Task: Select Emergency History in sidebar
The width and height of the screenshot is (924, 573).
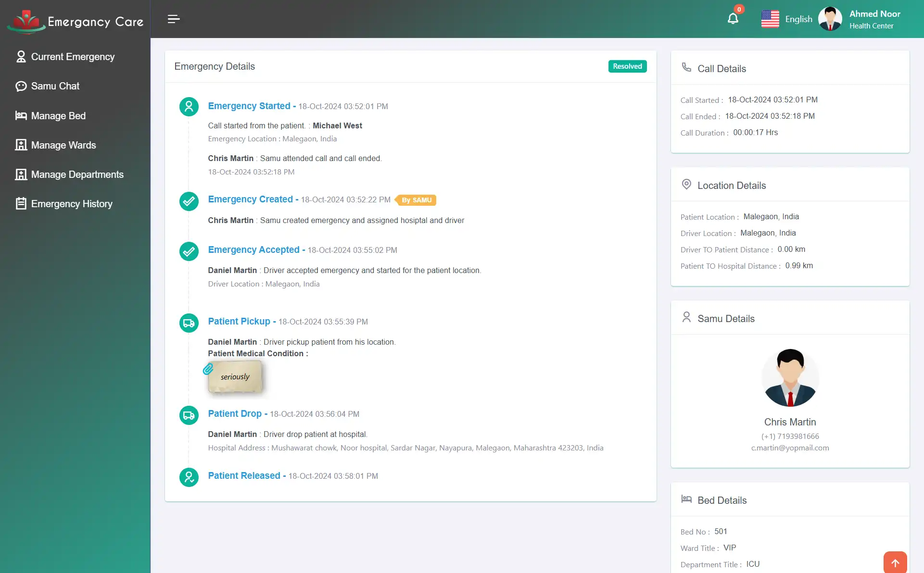Action: click(72, 204)
